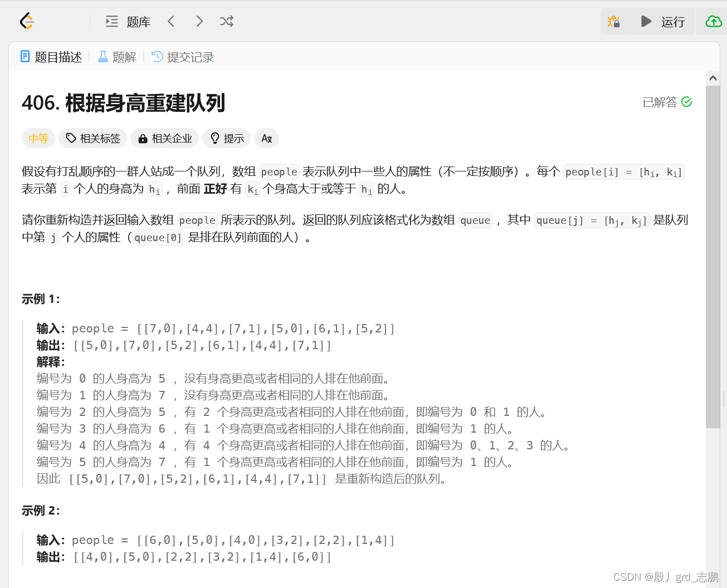
Task: Open the 题库 problem list
Action: (x=128, y=22)
